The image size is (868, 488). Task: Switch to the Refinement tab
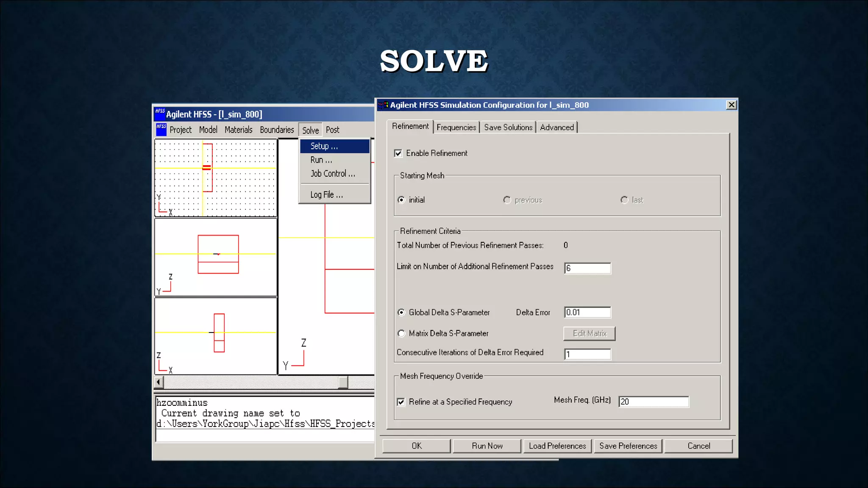click(x=410, y=126)
